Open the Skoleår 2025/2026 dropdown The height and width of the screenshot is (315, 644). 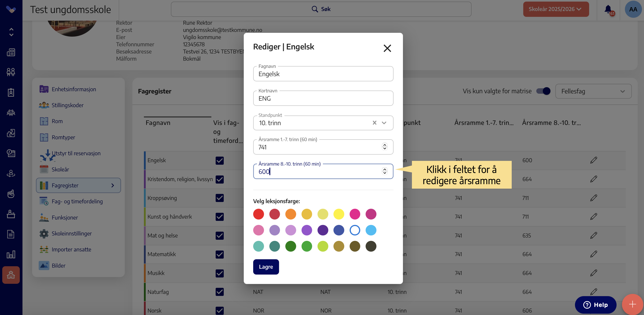pos(556,9)
